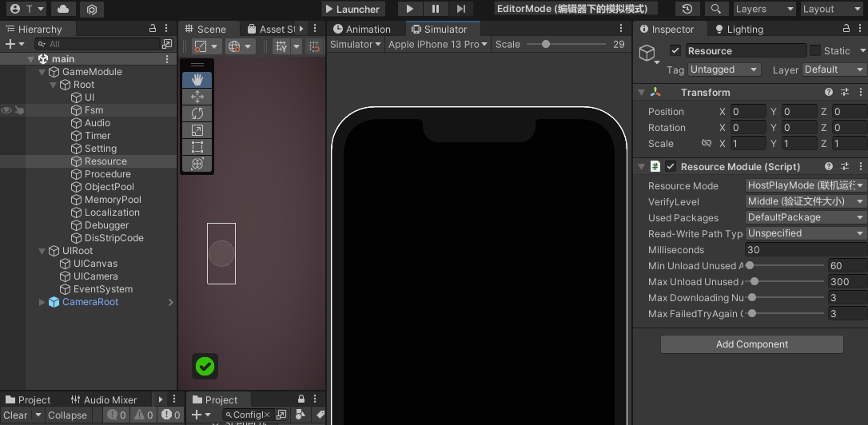
Task: Switch to the Lighting tab
Action: pos(739,30)
